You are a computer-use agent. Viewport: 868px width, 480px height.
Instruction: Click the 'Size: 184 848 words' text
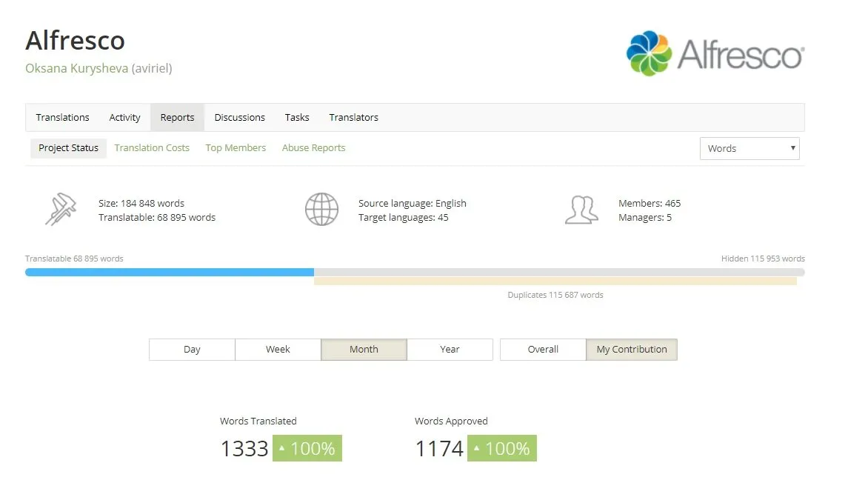[141, 203]
